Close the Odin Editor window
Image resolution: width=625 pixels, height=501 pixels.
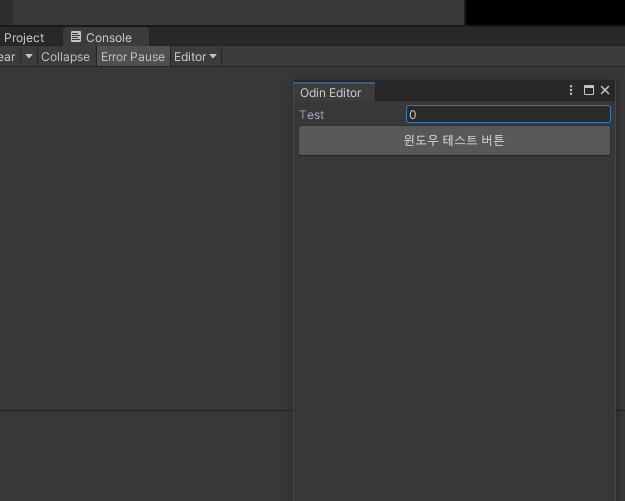click(x=605, y=90)
